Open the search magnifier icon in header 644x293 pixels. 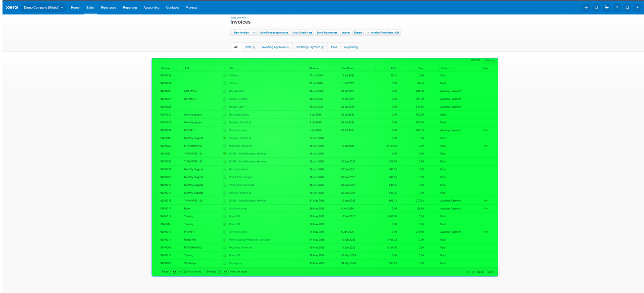pos(597,7)
